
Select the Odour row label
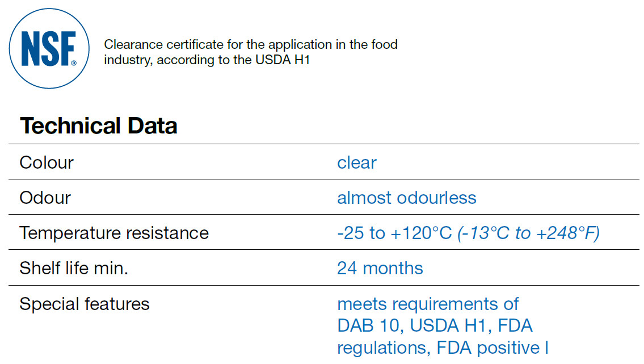click(x=45, y=198)
